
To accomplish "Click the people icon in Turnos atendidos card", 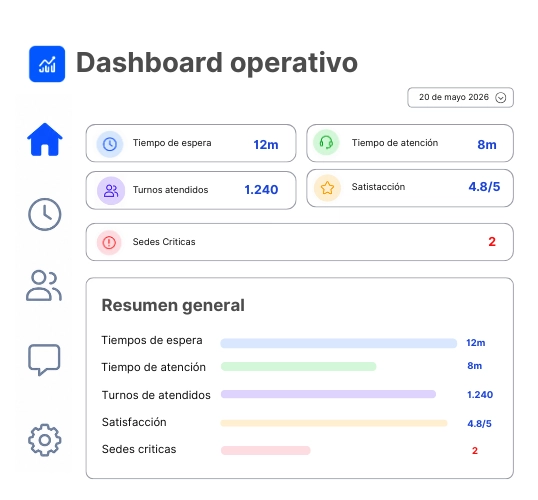I will 111,190.
